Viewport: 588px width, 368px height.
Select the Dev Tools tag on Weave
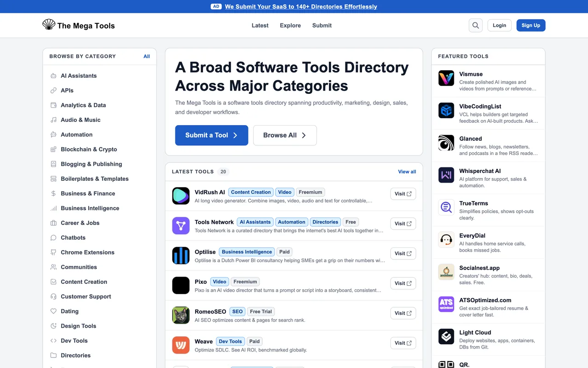coord(230,341)
